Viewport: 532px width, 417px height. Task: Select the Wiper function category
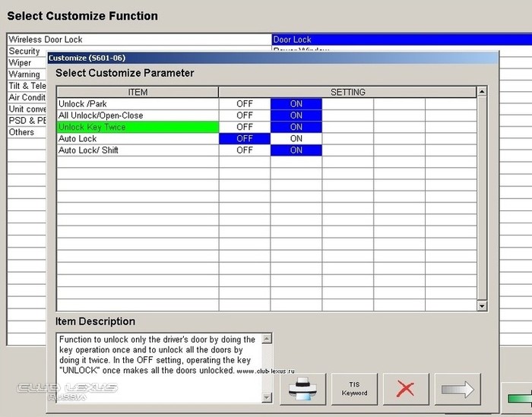pos(21,63)
